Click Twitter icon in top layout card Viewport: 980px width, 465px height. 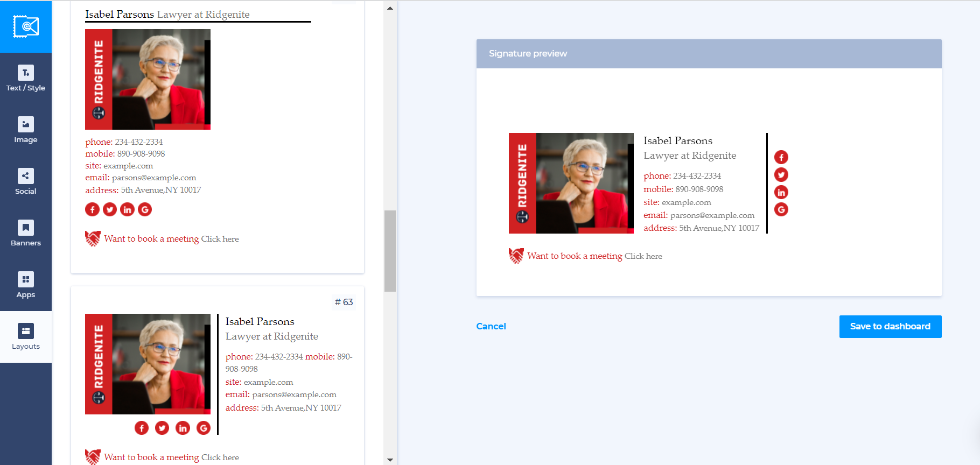tap(110, 209)
